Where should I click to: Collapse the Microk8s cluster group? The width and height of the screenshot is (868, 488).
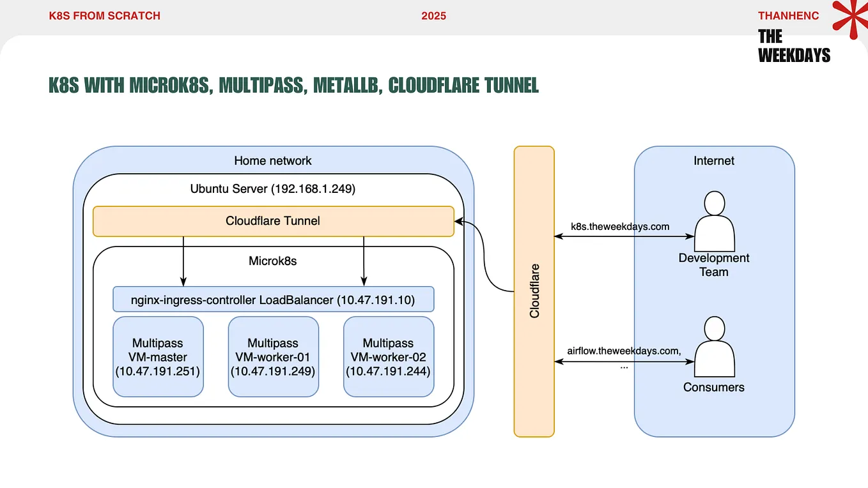tap(273, 261)
